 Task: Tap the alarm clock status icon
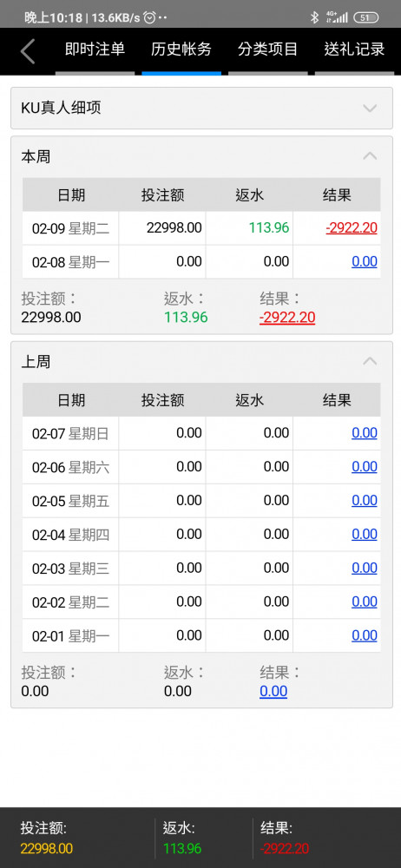pyautogui.click(x=149, y=17)
